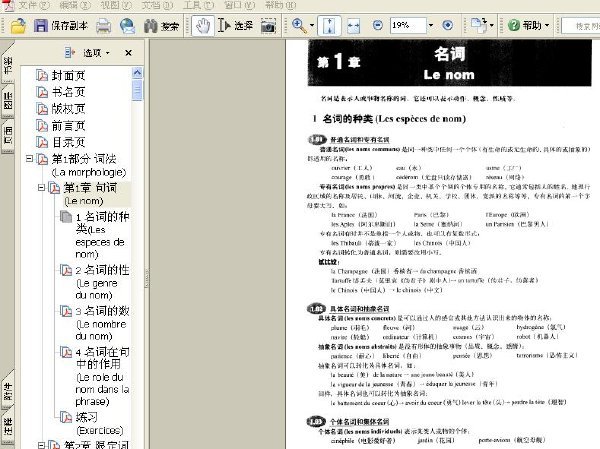Open the Help (帮助) menu
The height and width of the screenshot is (449, 600).
click(x=280, y=5)
